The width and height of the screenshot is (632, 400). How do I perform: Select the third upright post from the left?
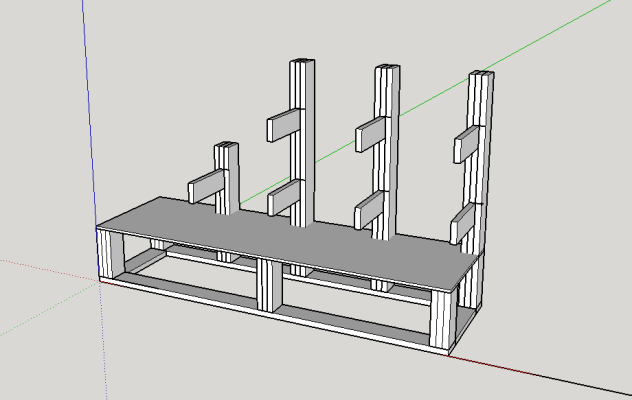[386, 152]
